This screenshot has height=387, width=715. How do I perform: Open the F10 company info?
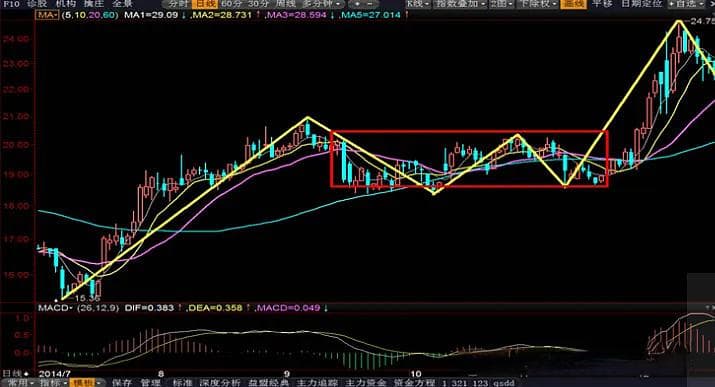tap(11, 4)
